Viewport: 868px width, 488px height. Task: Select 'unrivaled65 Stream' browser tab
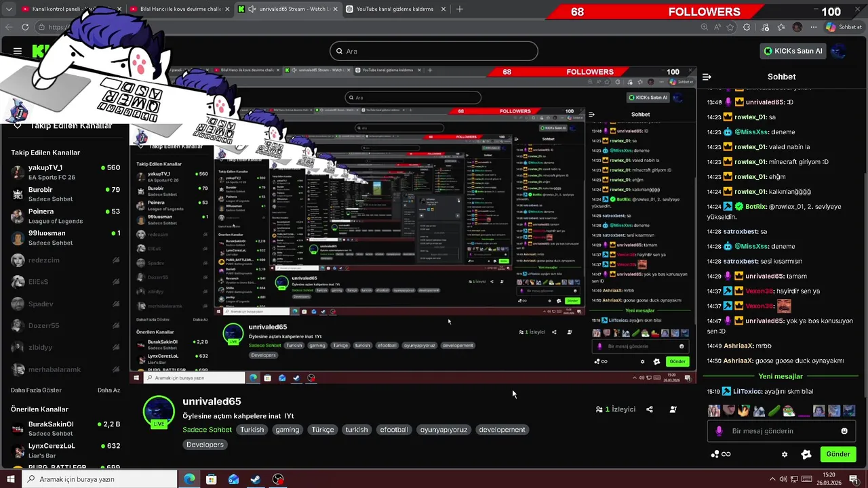[288, 9]
